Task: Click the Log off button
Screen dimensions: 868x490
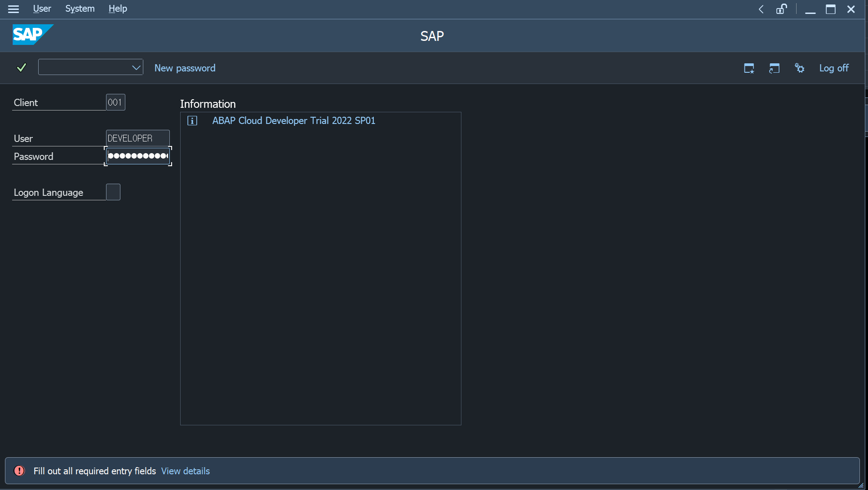Action: 834,68
